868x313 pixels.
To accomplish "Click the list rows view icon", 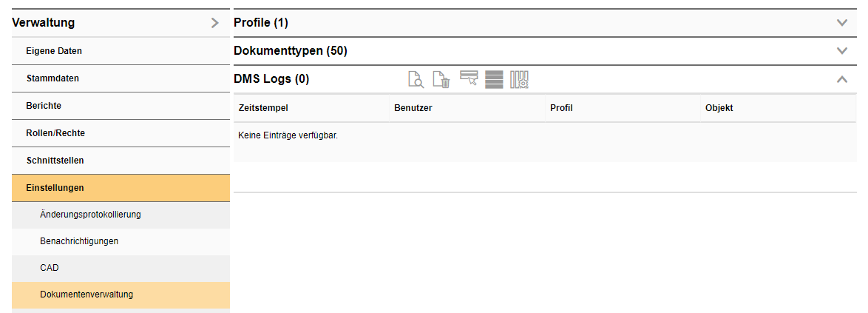I will (494, 79).
